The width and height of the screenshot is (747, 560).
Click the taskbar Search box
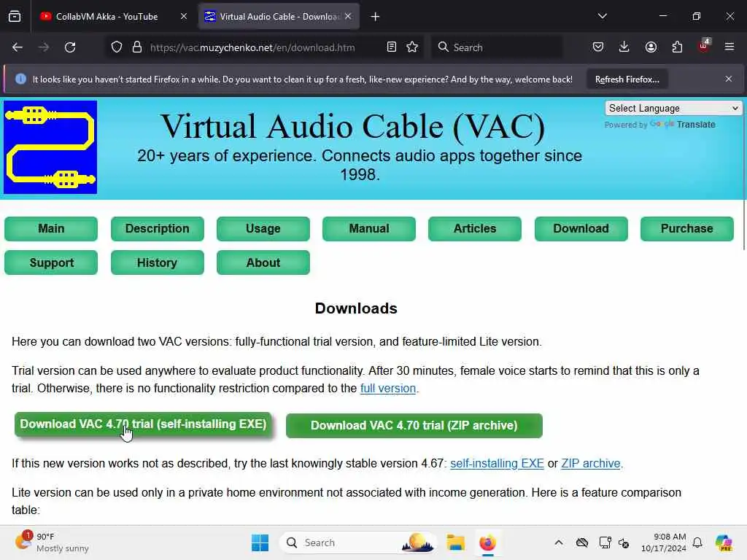357,542
